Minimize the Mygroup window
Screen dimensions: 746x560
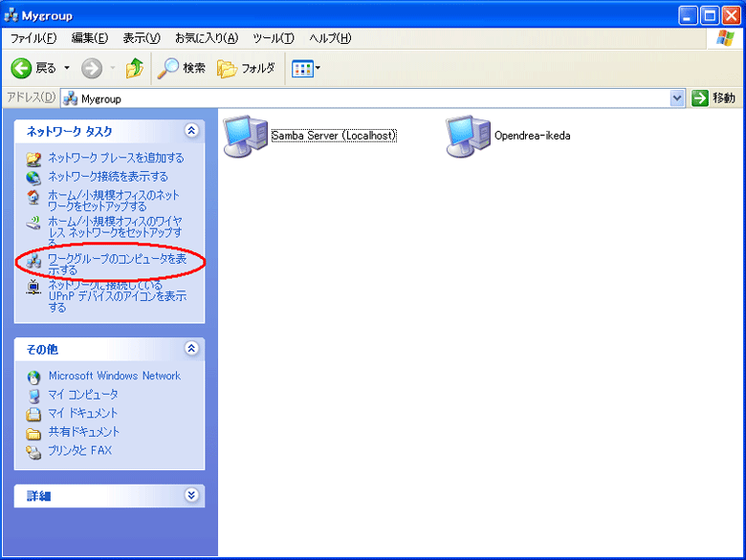[x=688, y=16]
